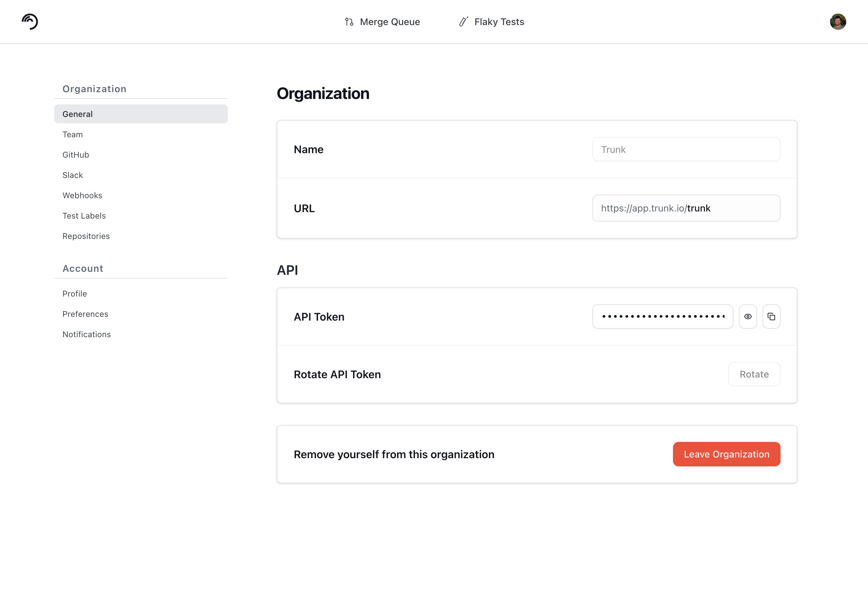868x610 pixels.
Task: Click the Merge Queue branch icon
Action: tap(349, 22)
